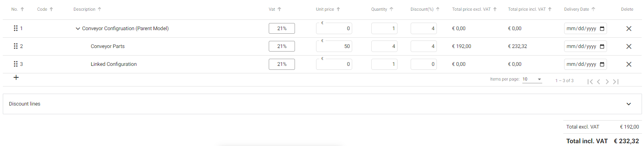Go to the last page of lines
This screenshot has height=146, width=644.
click(616, 81)
